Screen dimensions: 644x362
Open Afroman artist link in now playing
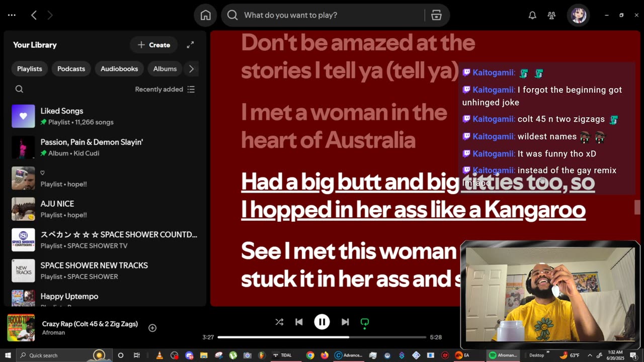(53, 333)
